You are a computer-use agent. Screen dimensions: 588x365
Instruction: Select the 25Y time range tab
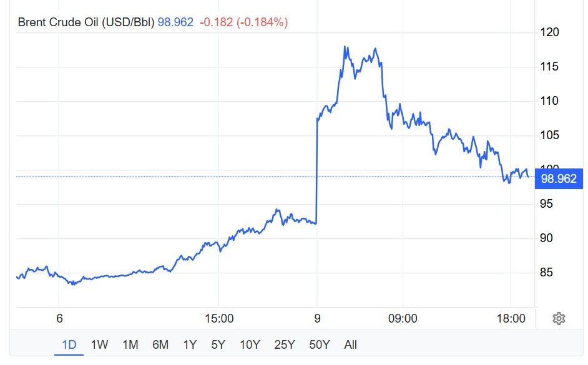[284, 344]
